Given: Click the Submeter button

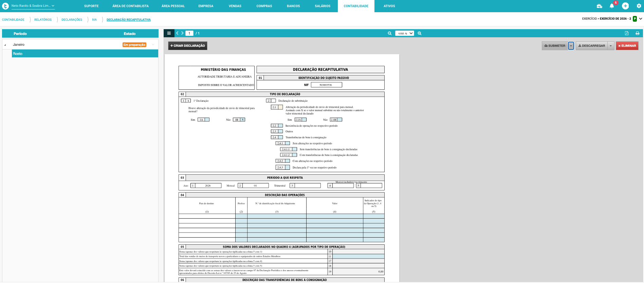Looking at the screenshot, I should pos(555,46).
